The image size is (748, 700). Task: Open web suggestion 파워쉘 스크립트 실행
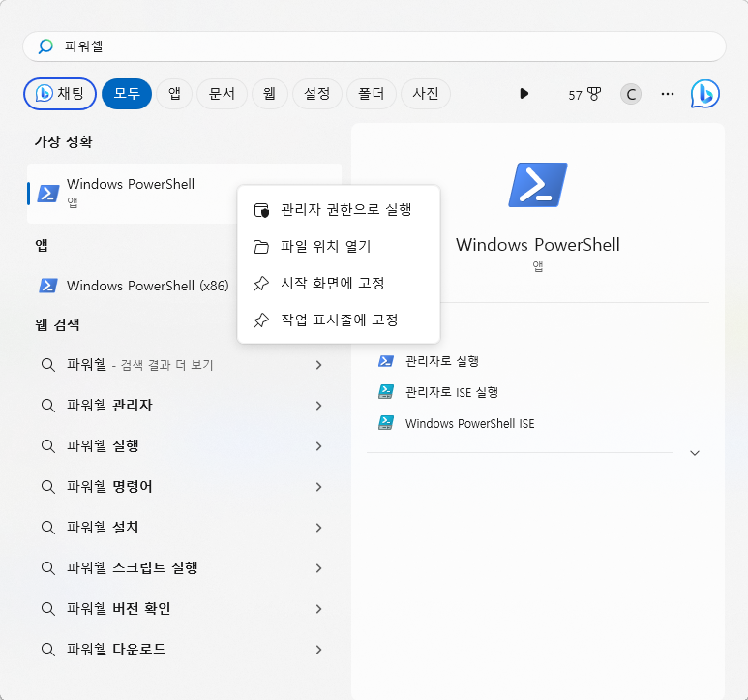[x=184, y=567]
